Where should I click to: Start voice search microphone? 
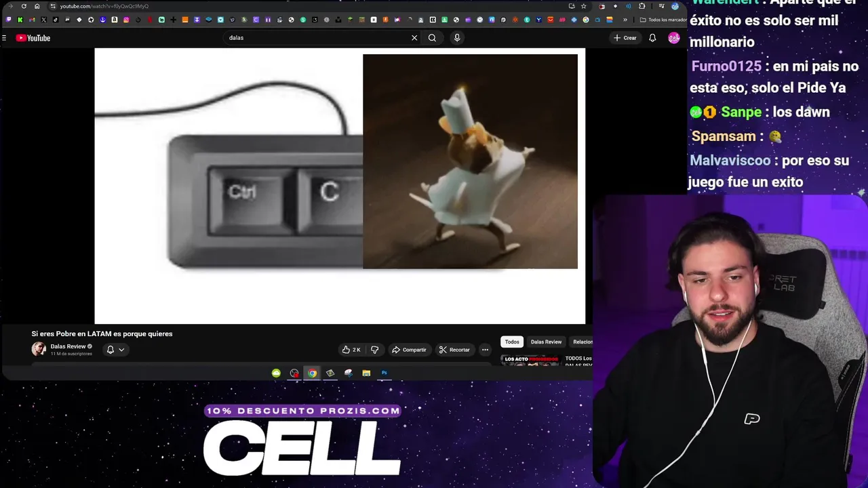coord(457,38)
